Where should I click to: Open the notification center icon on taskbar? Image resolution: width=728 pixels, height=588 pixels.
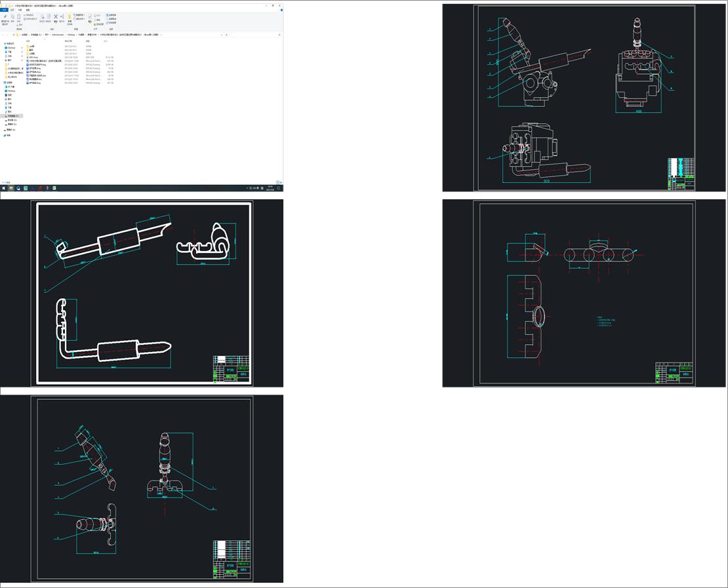[279, 188]
